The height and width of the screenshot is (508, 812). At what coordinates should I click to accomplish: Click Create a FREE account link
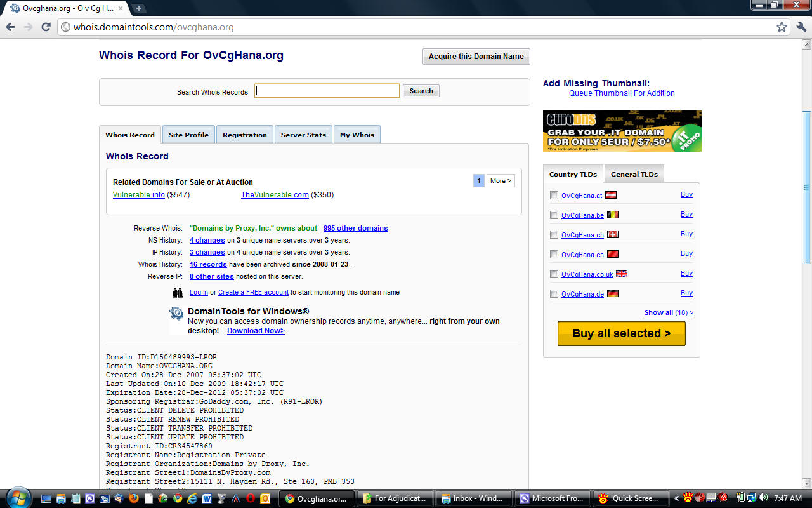click(x=254, y=292)
